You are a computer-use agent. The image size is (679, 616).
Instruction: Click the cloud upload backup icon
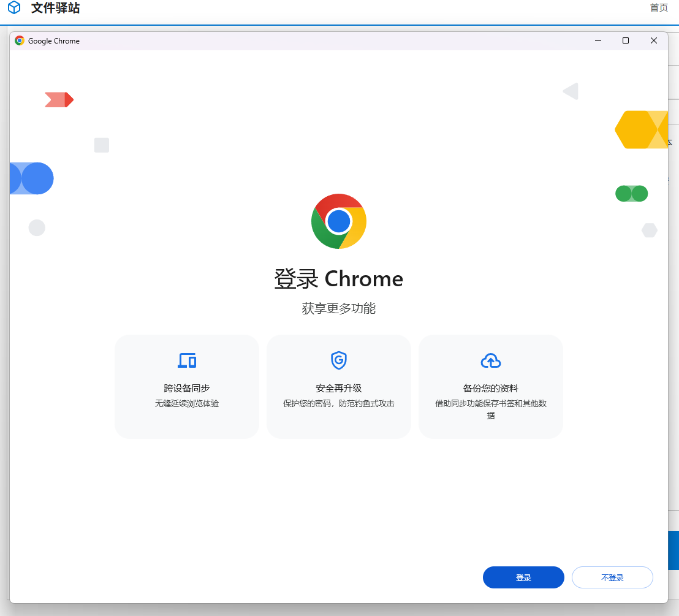[x=490, y=360]
